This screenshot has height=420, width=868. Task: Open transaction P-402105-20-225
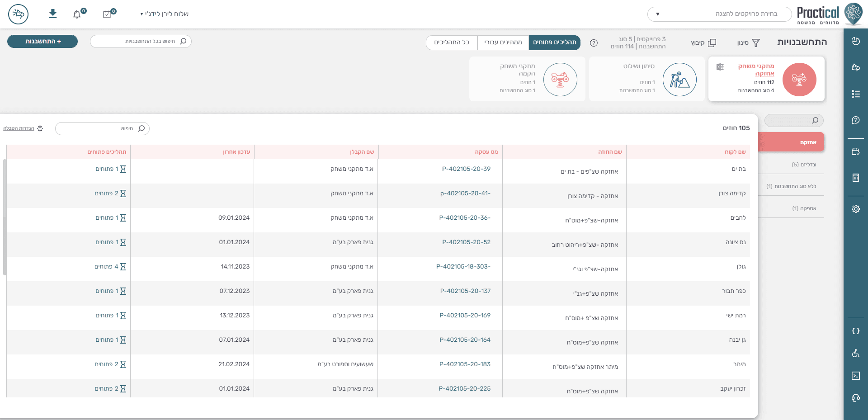(x=464, y=389)
